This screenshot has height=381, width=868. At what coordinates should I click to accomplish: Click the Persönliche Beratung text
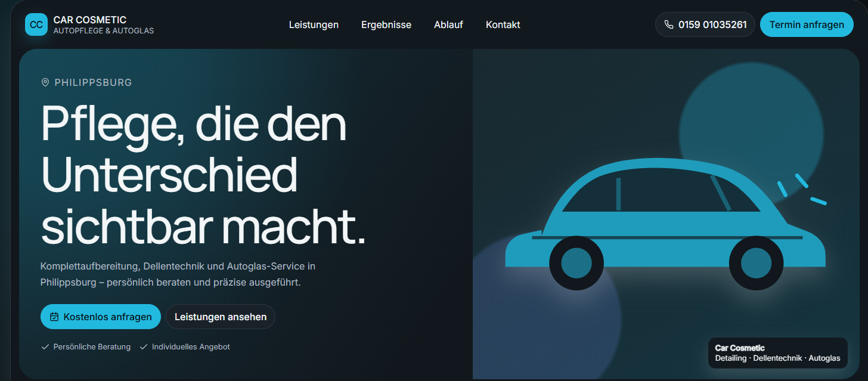92,346
